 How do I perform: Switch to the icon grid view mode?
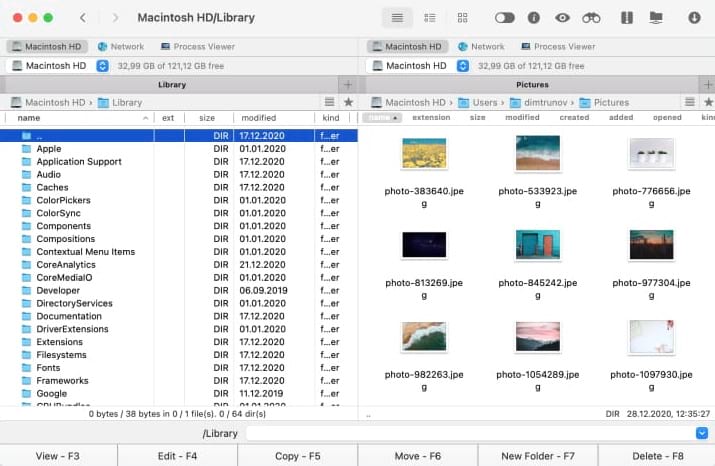(462, 18)
